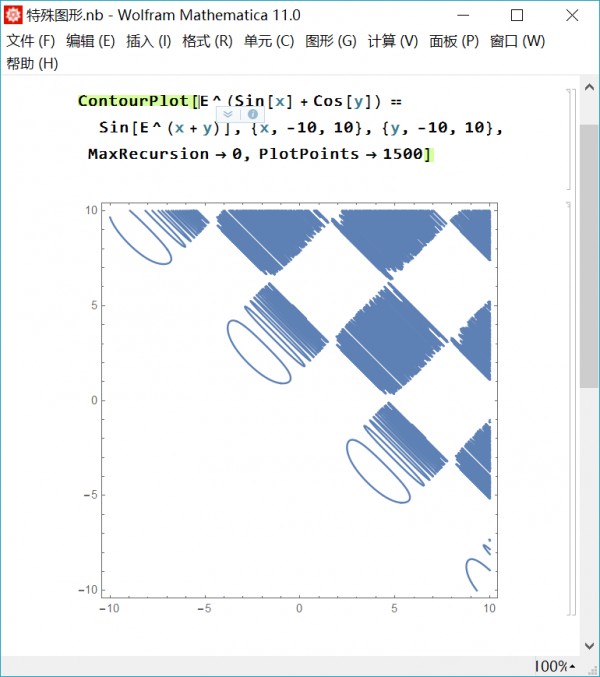Open the 文件 (F) menu

[31, 41]
